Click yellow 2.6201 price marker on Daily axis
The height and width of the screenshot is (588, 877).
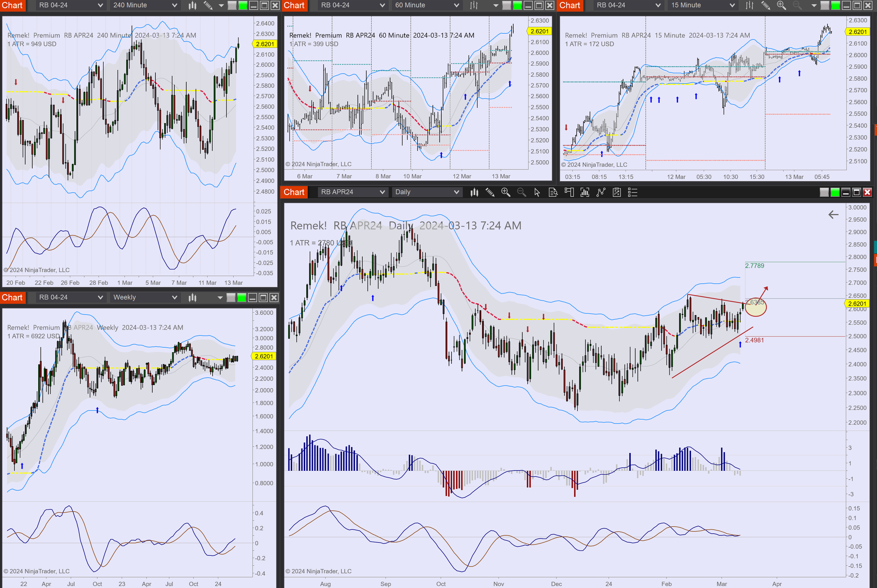pyautogui.click(x=857, y=303)
